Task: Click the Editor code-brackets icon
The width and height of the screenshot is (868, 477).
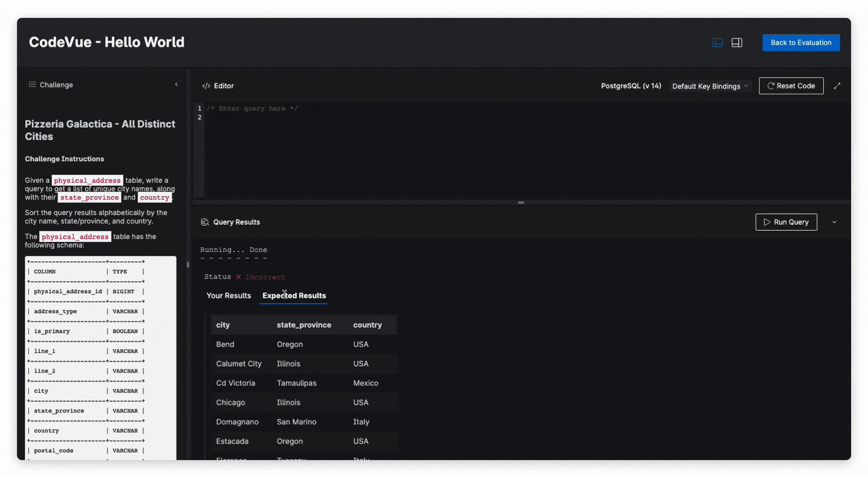Action: [206, 86]
